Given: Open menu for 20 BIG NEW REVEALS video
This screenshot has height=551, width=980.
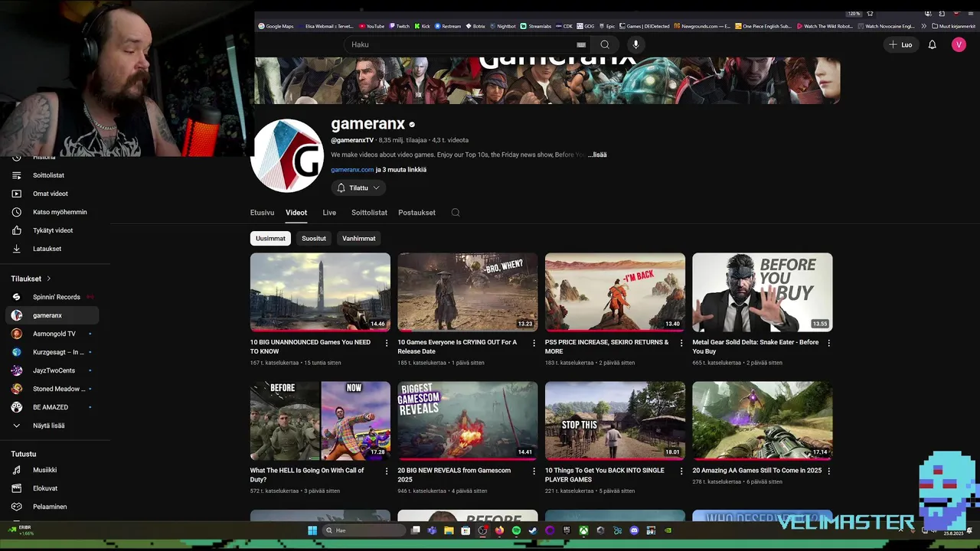Looking at the screenshot, I should pos(534,471).
